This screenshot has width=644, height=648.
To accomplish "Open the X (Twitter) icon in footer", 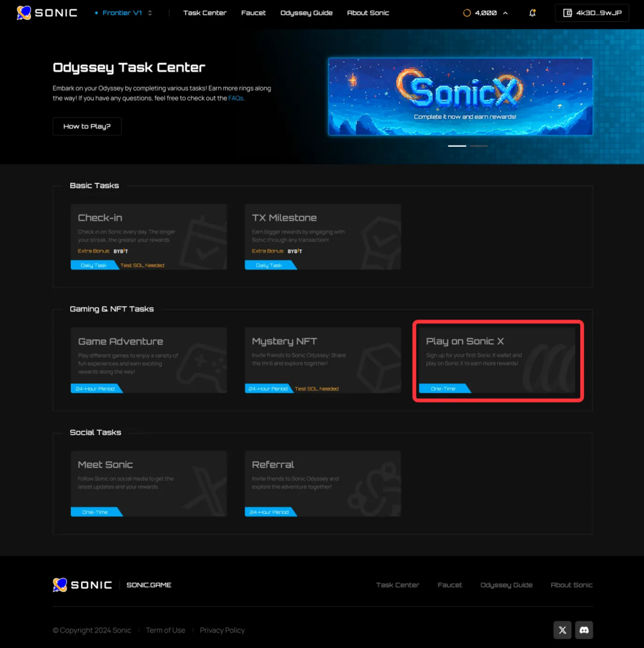I will 562,630.
